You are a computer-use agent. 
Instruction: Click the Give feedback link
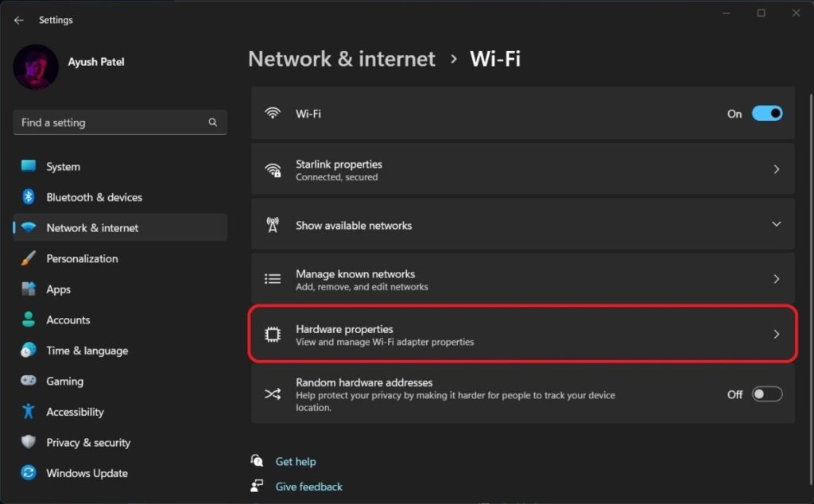point(308,486)
